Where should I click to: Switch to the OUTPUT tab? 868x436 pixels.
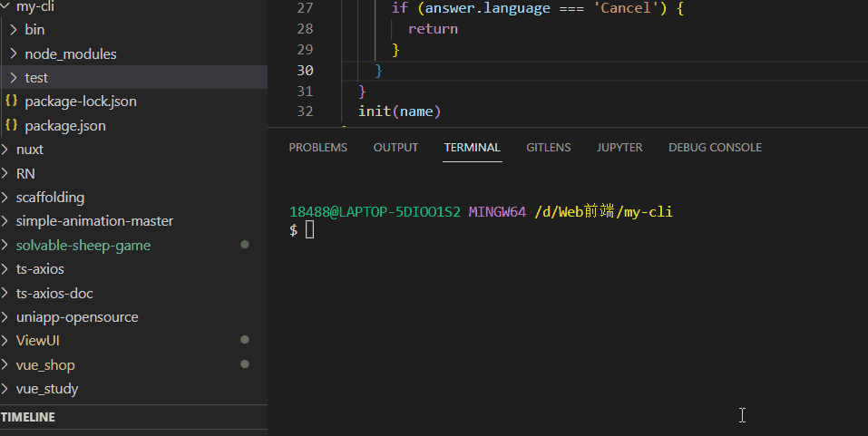click(x=395, y=147)
